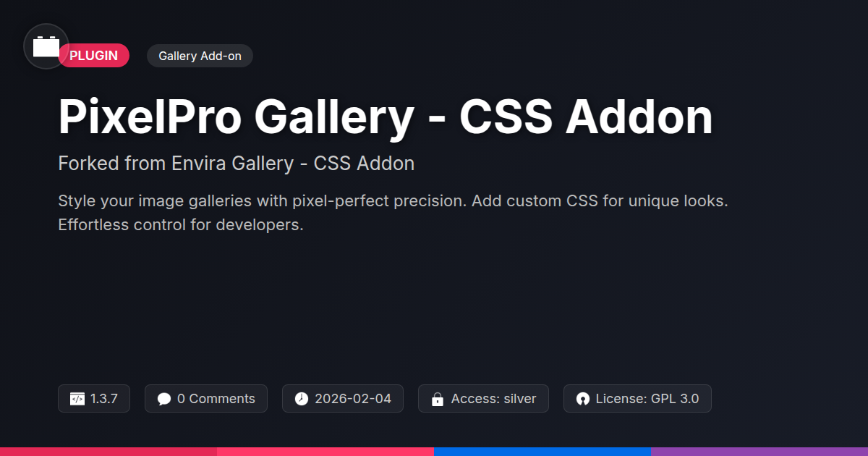Click the padlock access icon
The image size is (868, 456).
tap(438, 399)
